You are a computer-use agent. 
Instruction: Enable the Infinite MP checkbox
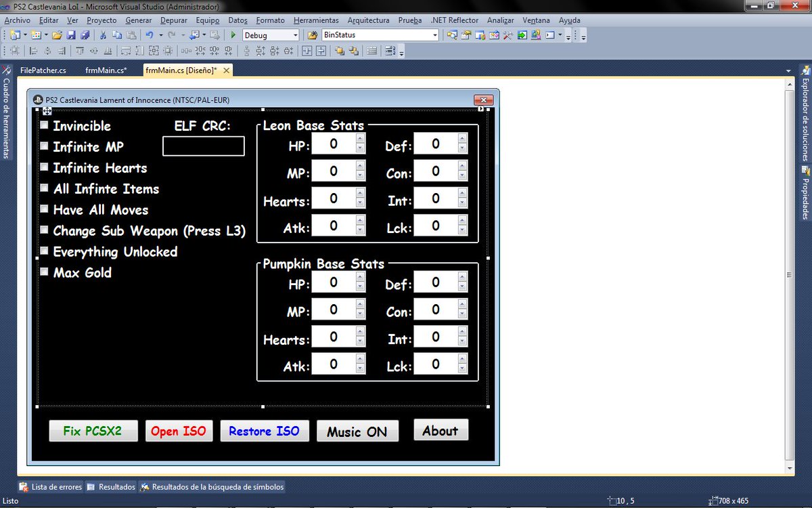click(x=44, y=146)
